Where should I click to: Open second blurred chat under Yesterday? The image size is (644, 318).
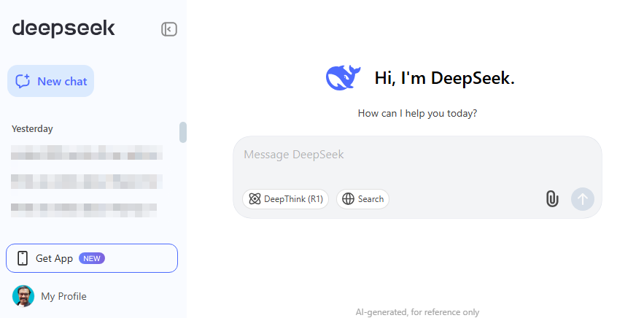(87, 181)
